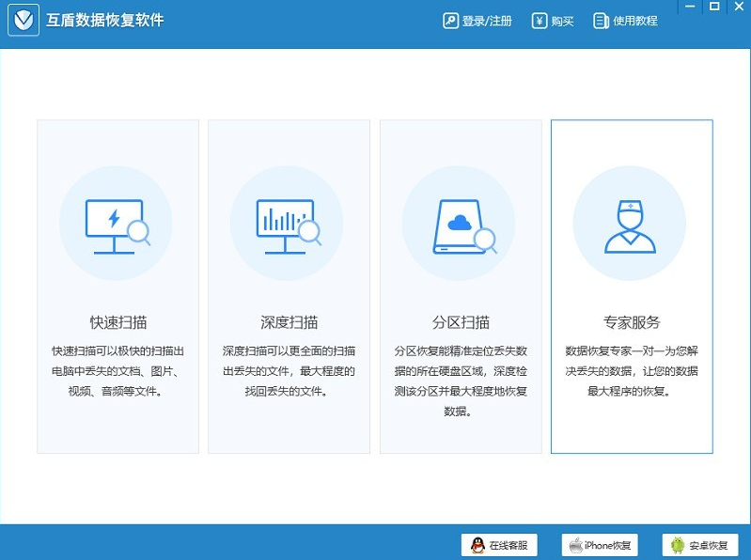Open the 专家服务 title label
This screenshot has width=751, height=560.
[632, 322]
